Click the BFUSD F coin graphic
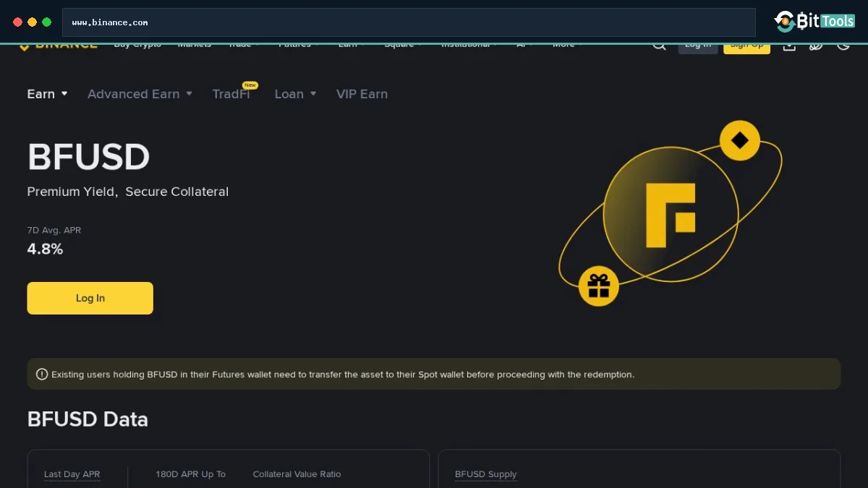The height and width of the screenshot is (488, 868). coord(671,215)
